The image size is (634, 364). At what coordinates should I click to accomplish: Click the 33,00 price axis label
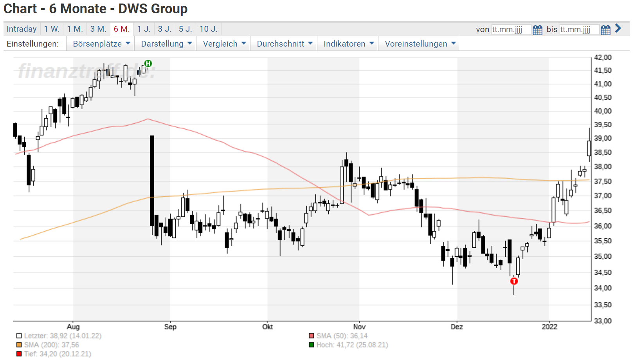pyautogui.click(x=603, y=321)
